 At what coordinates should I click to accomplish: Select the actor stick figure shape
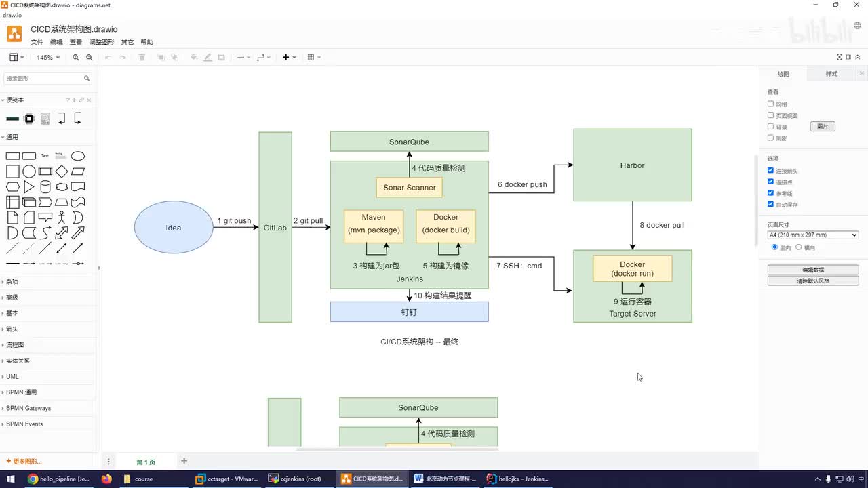tap(62, 218)
